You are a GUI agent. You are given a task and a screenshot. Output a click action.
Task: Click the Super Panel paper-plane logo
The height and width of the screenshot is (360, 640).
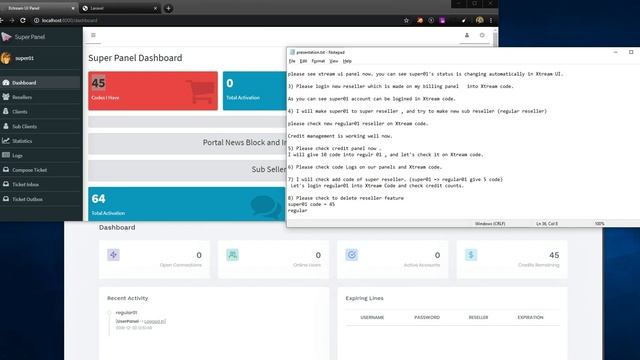click(6, 37)
